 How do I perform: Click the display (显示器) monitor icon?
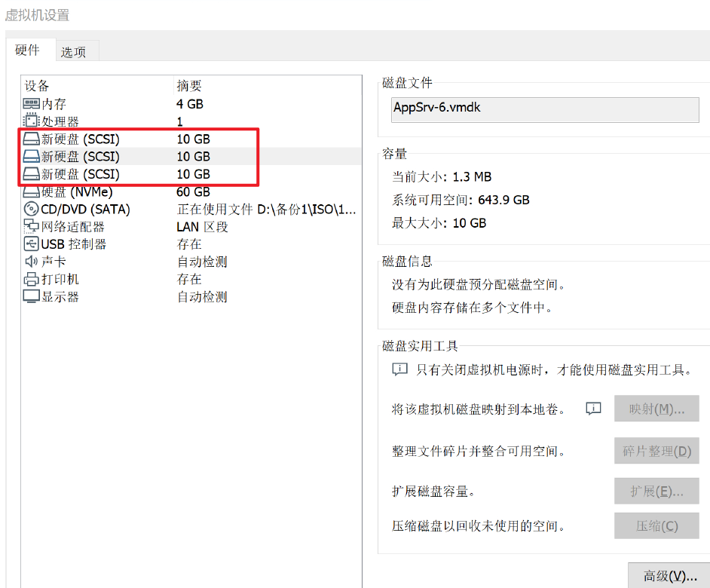(31, 297)
